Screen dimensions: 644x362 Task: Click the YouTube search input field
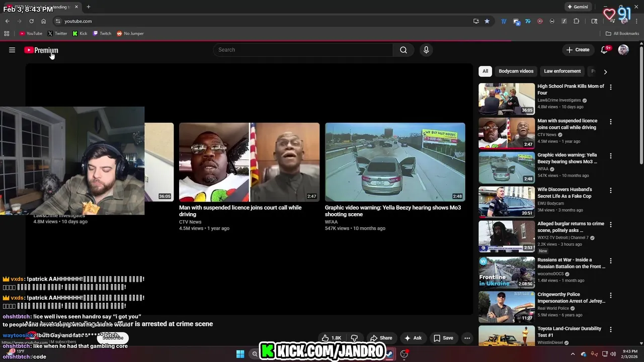[x=303, y=50]
